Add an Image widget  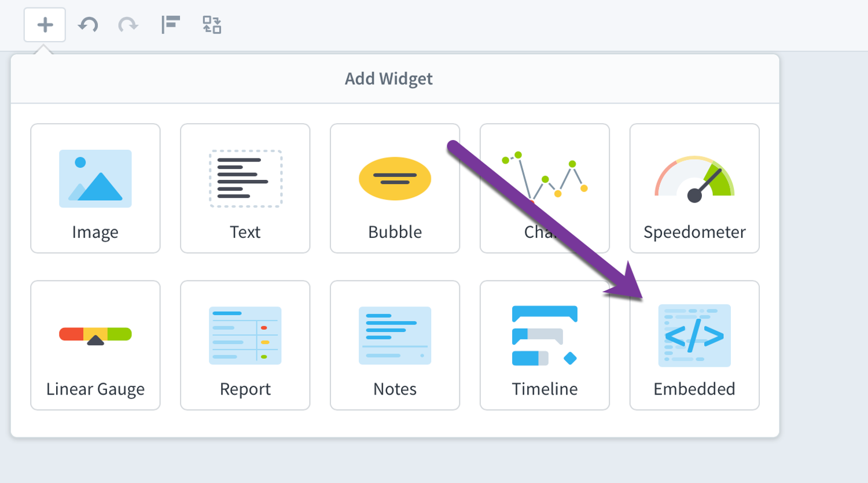(95, 188)
